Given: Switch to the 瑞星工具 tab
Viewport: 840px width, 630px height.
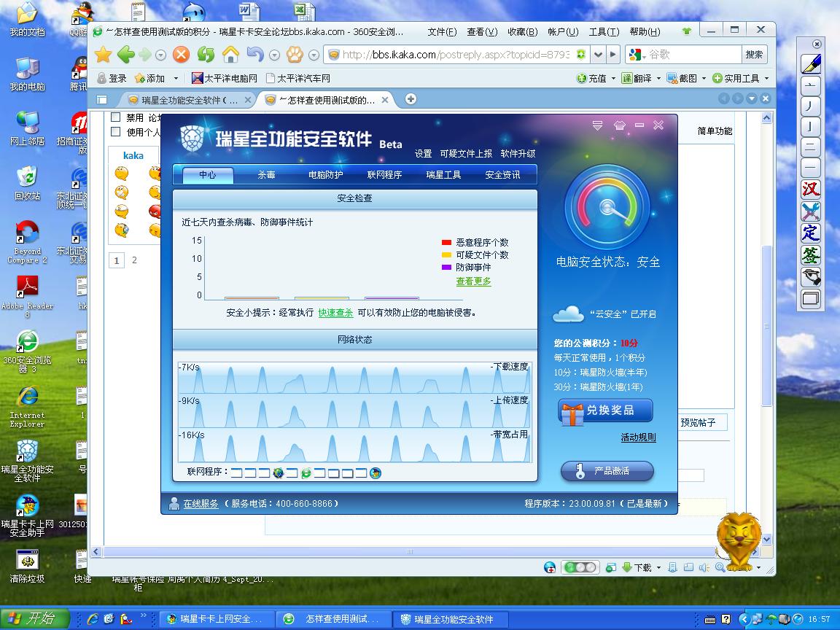Looking at the screenshot, I should tap(443, 175).
